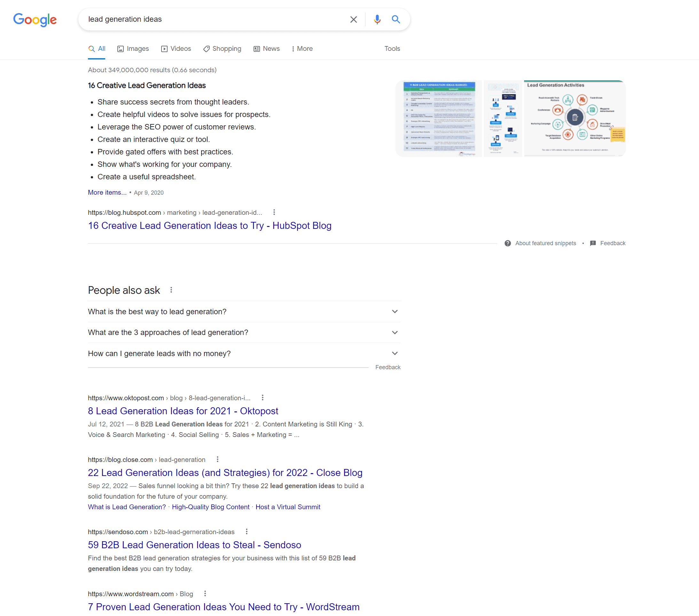Image resolution: width=699 pixels, height=616 pixels.
Task: Click the featured snippet Feedback flag icon
Action: pos(593,243)
